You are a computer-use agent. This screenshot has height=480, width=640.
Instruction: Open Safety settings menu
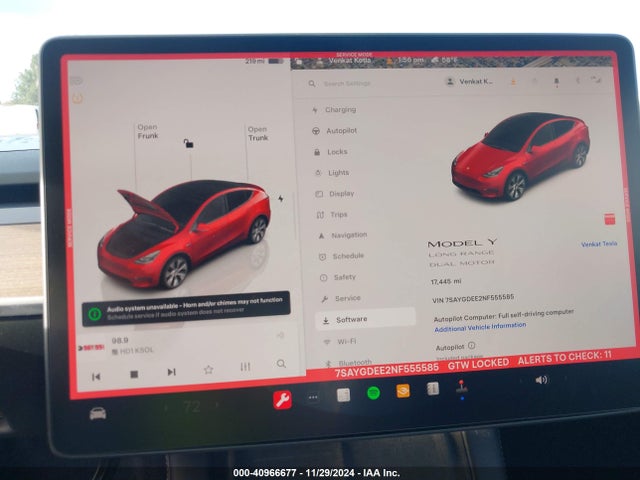[x=338, y=278]
